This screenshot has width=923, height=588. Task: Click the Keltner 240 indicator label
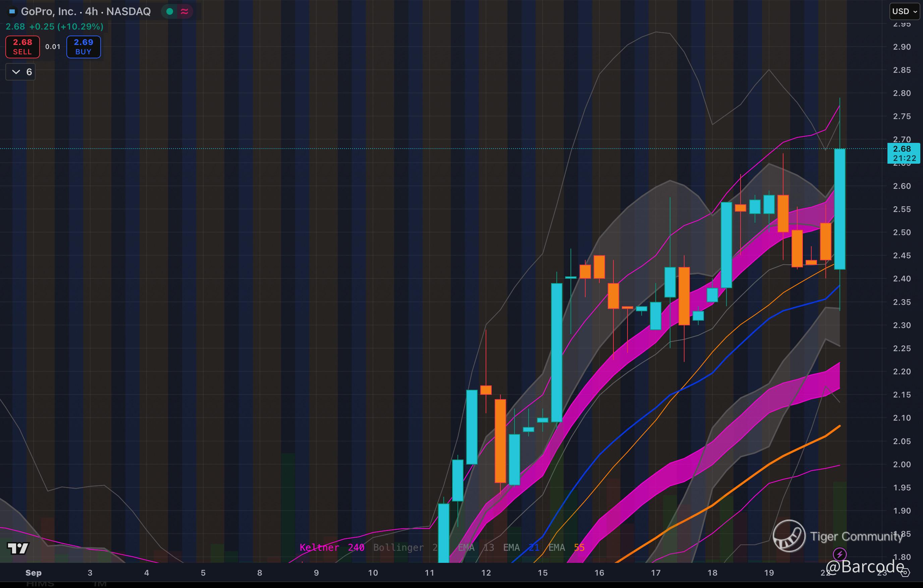click(x=332, y=547)
